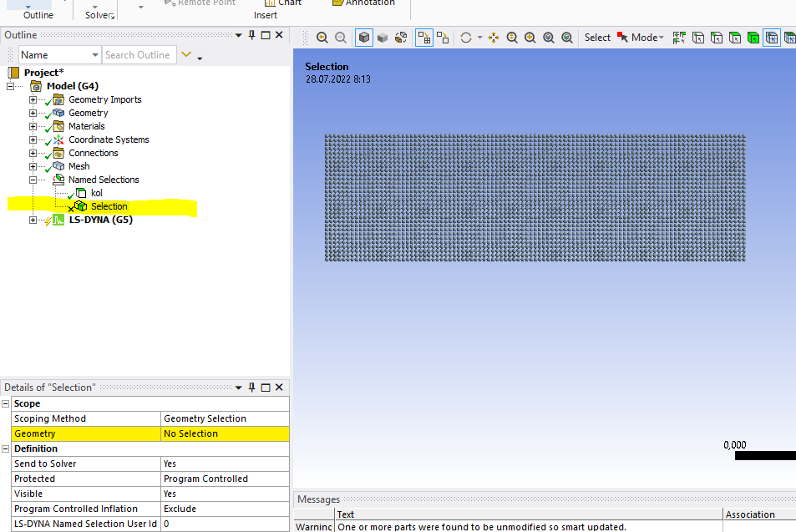Click the warning message row text
The width and height of the screenshot is (796, 532).
482,527
